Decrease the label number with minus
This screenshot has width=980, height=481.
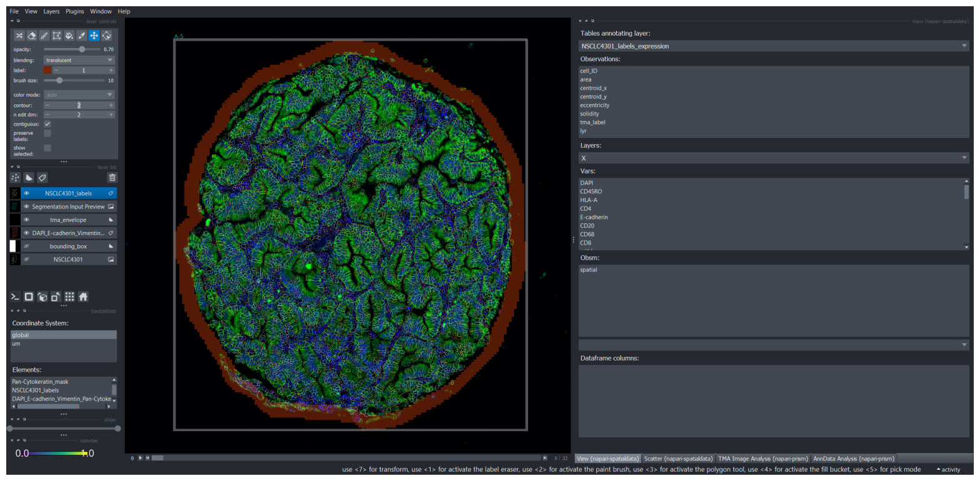[x=56, y=70]
